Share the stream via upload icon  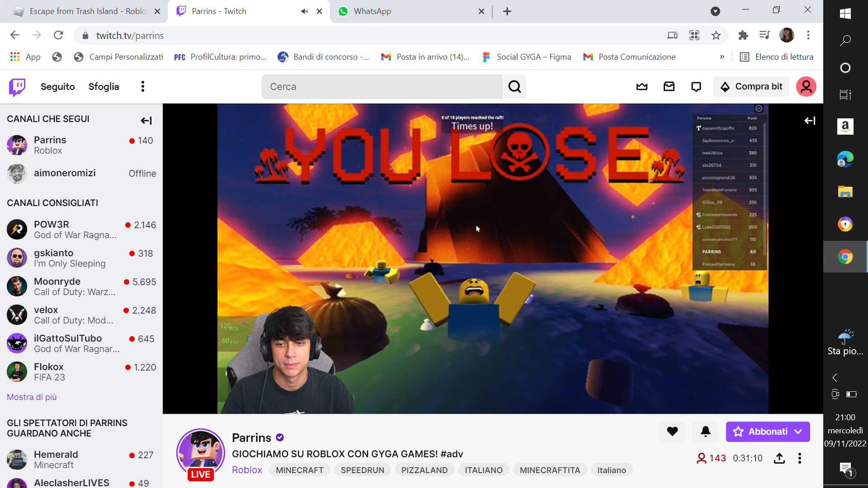[x=779, y=458]
